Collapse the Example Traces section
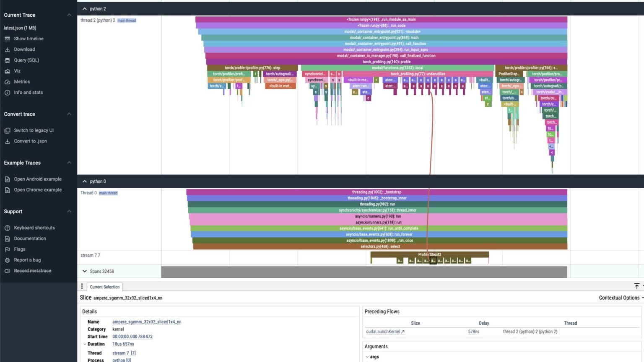 click(x=69, y=163)
